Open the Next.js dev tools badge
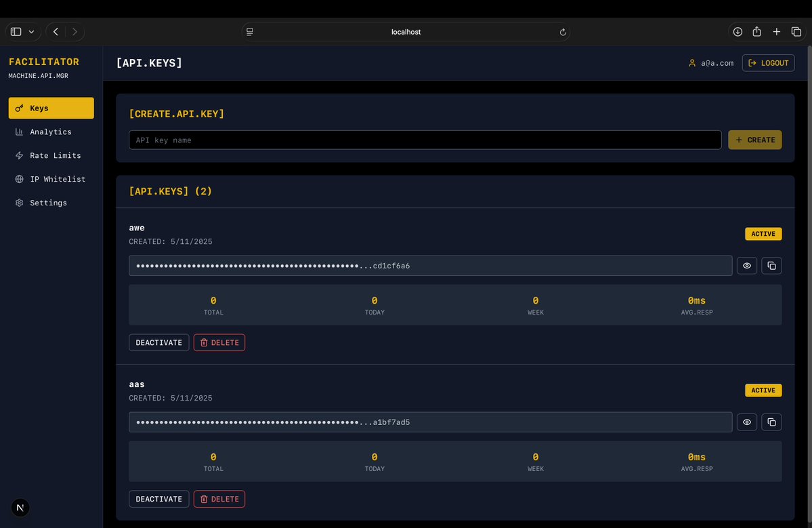Viewport: 812px width, 528px height. click(x=20, y=508)
